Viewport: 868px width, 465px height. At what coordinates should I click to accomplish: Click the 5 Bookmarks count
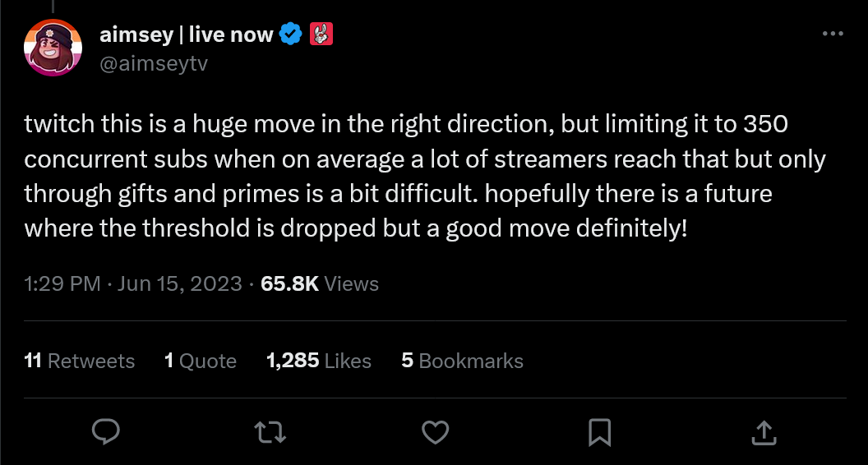[x=462, y=361]
